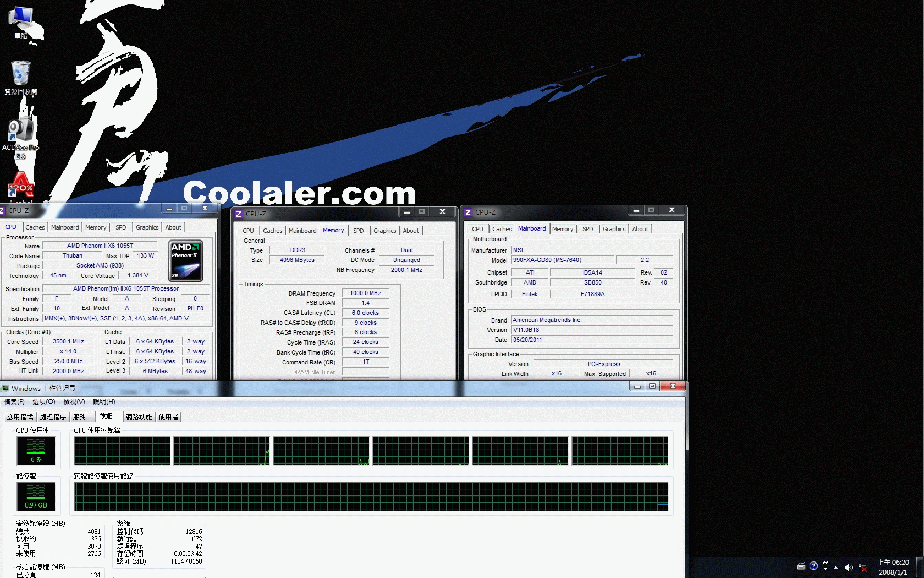The width and height of the screenshot is (924, 578).
Task: Open the About tab in the left CPU-Z window
Action: [x=173, y=227]
